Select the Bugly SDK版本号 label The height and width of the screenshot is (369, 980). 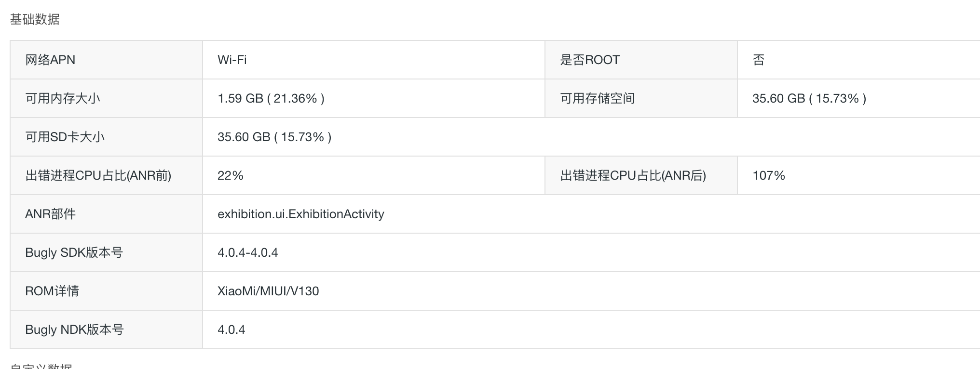pos(74,252)
